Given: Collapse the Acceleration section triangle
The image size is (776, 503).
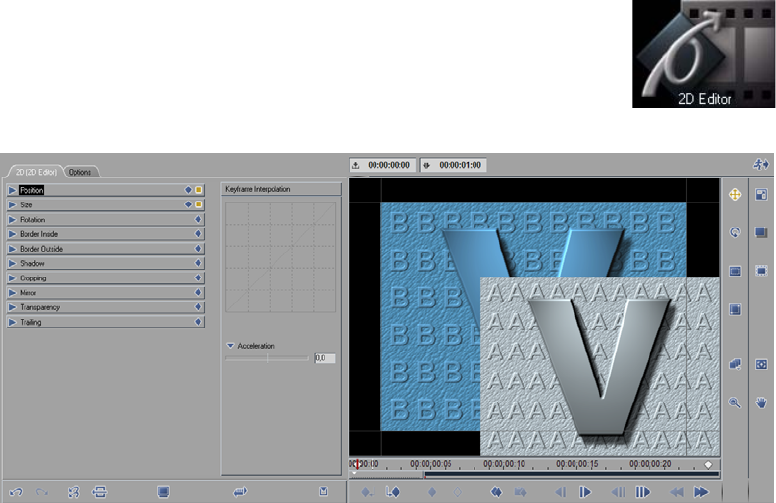Looking at the screenshot, I should (x=230, y=346).
